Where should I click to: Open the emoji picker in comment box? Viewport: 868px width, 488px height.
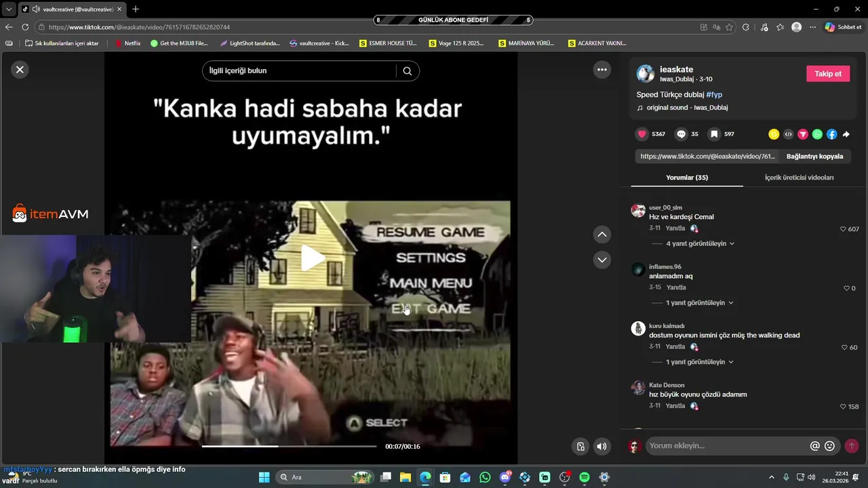coord(829,446)
